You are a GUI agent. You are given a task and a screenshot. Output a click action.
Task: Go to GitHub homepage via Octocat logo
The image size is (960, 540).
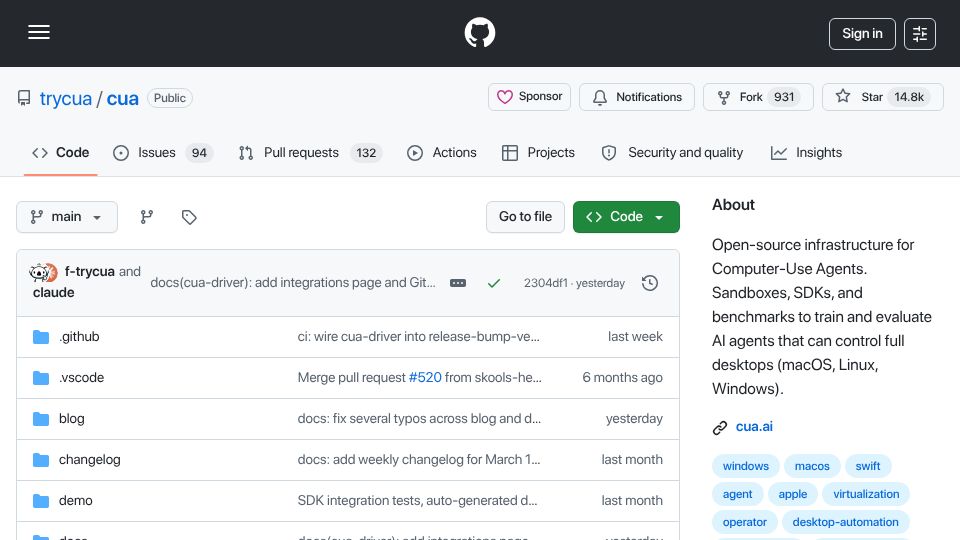(479, 32)
